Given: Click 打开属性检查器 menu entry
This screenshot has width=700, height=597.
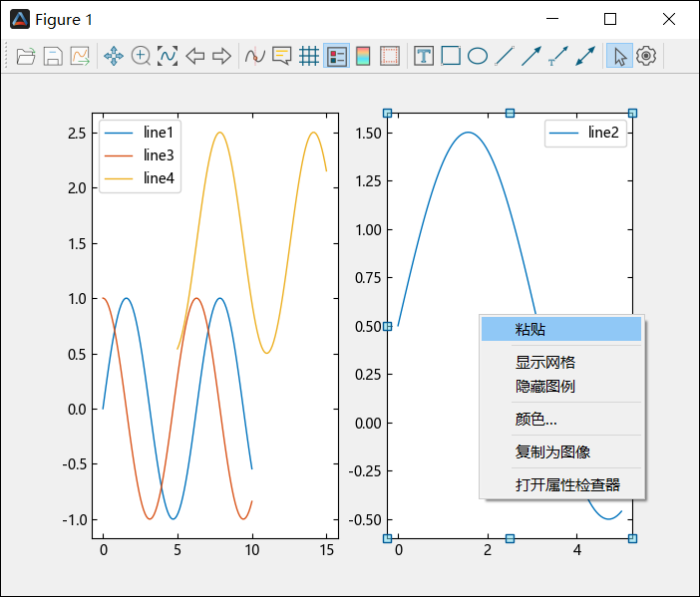Looking at the screenshot, I should 567,485.
